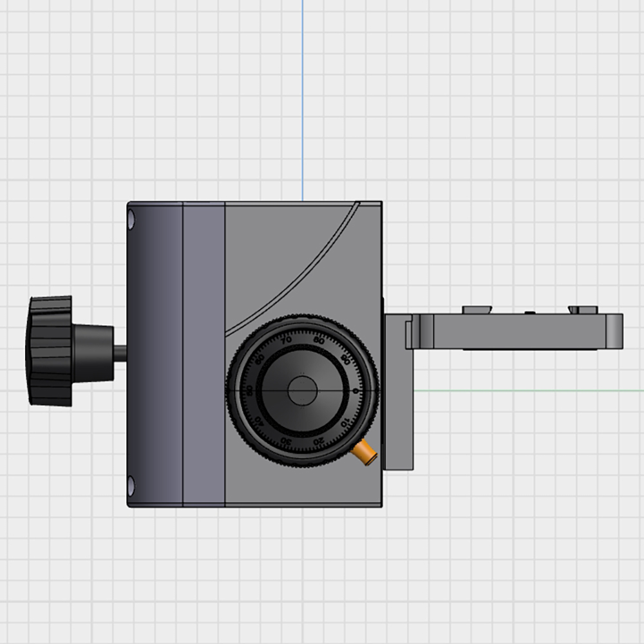The width and height of the screenshot is (644, 644).
Task: Click the knob's black cylindrical collar
Action: (x=92, y=352)
